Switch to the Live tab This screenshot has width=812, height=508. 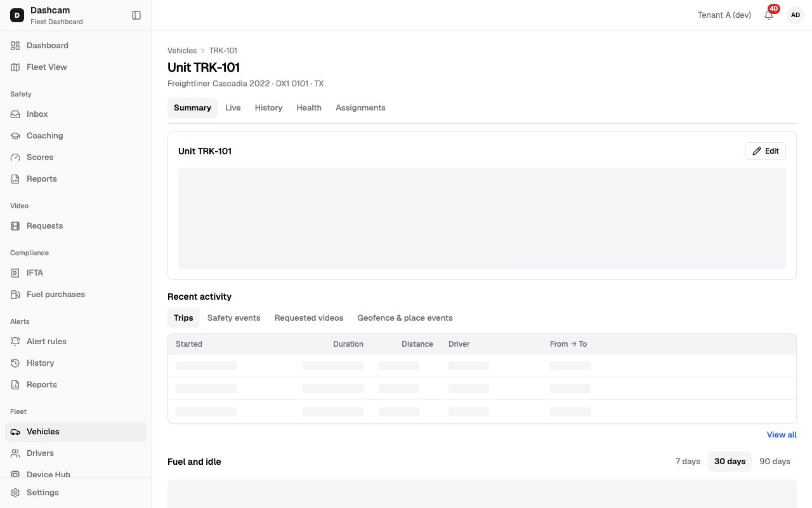233,108
